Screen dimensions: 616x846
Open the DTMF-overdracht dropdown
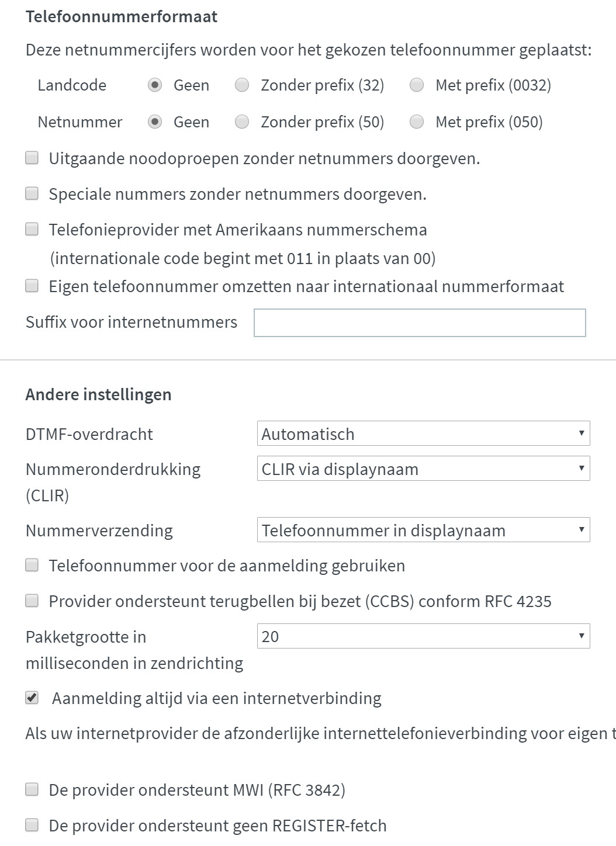tap(423, 434)
